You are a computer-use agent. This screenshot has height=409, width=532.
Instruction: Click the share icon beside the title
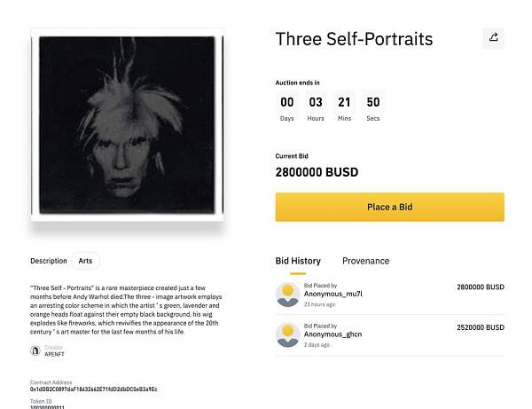(493, 37)
